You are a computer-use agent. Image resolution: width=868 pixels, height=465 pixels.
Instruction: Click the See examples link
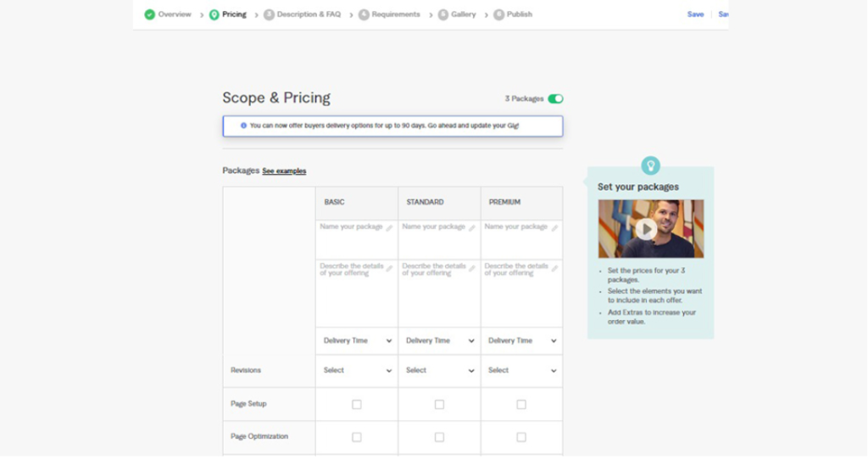(284, 171)
